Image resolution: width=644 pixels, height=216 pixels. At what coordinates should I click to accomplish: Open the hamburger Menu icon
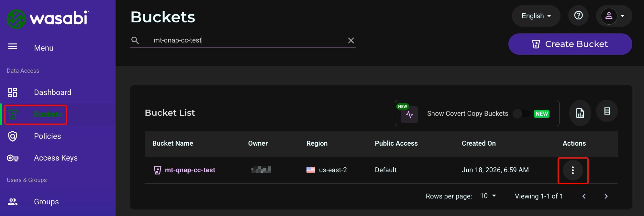point(13,47)
